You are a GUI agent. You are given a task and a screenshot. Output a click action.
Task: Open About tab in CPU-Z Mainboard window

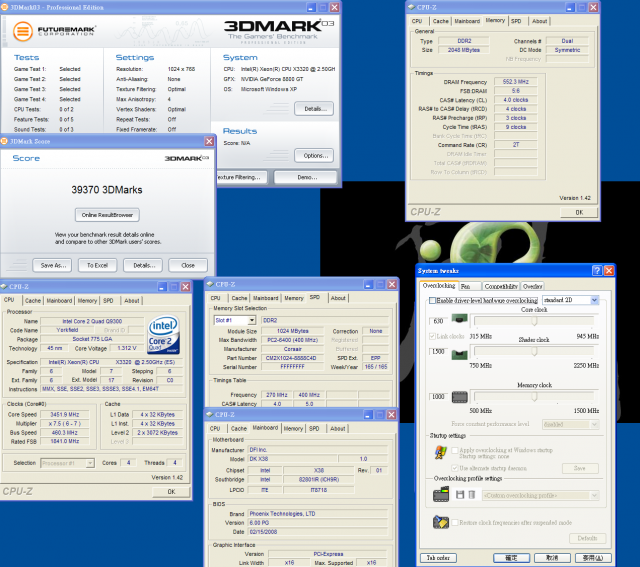(x=338, y=429)
